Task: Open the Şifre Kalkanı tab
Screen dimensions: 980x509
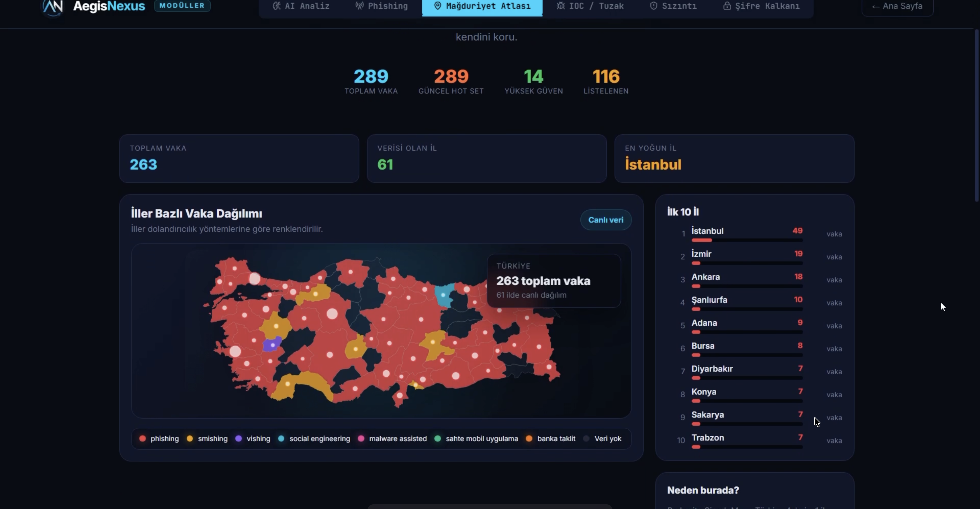Action: coord(761,6)
